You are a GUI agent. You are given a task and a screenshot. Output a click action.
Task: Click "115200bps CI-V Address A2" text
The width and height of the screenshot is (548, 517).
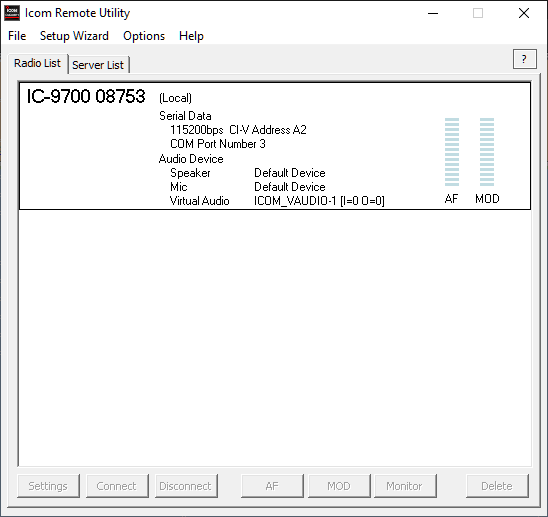click(238, 130)
